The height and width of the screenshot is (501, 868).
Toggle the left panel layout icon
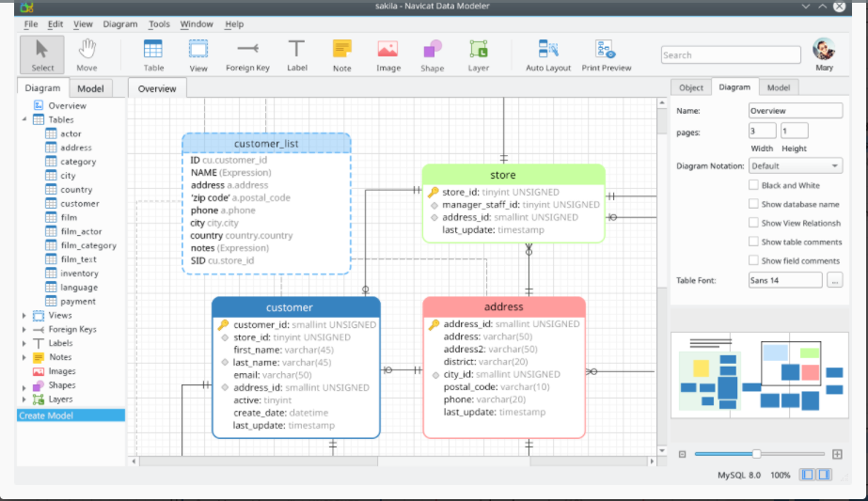(x=808, y=475)
